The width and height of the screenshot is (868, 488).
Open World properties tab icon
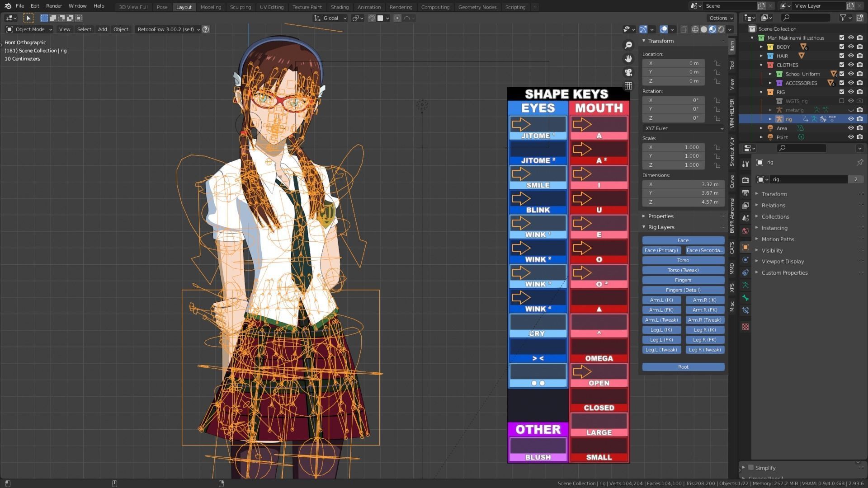click(745, 231)
